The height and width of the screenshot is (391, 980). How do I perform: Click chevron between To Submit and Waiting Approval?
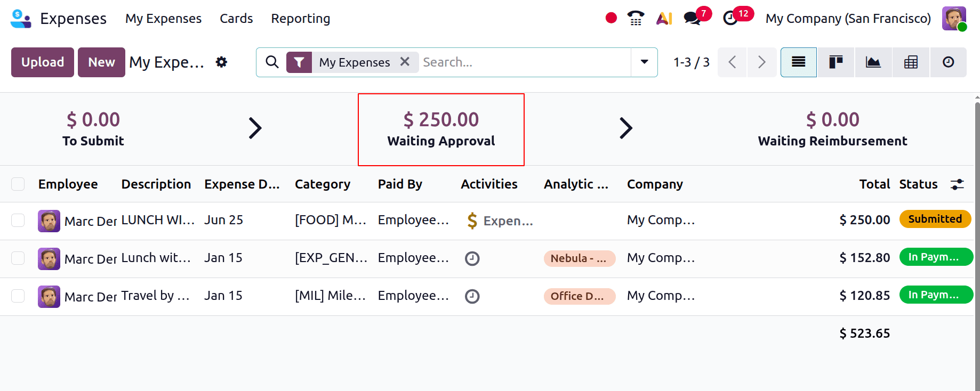pyautogui.click(x=255, y=128)
